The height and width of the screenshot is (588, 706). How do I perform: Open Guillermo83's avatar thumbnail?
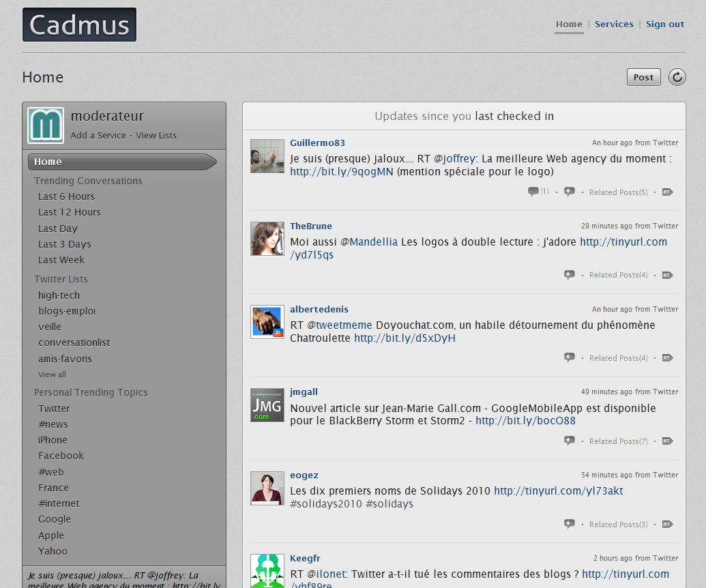pos(267,156)
